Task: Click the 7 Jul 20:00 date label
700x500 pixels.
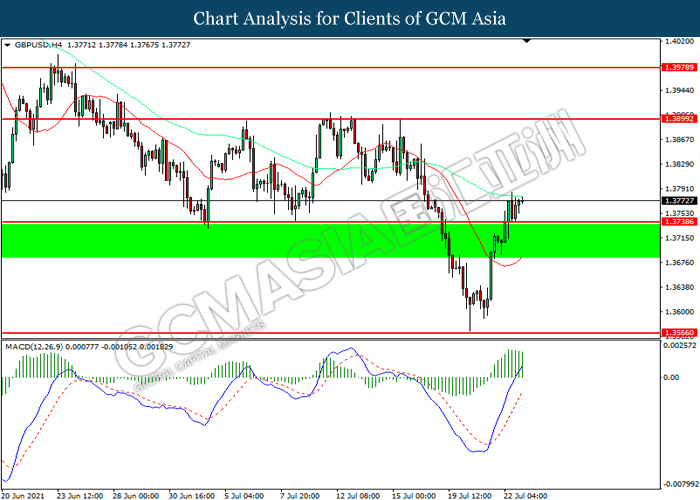Action: tap(300, 496)
